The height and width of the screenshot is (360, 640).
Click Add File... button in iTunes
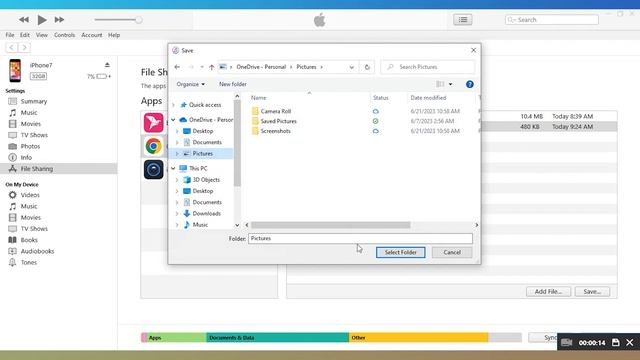click(x=548, y=291)
